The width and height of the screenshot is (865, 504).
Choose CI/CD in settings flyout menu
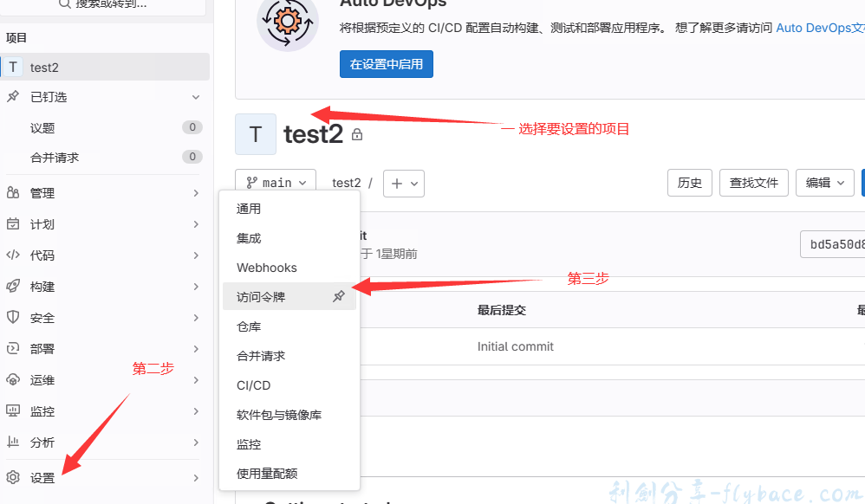(x=254, y=385)
